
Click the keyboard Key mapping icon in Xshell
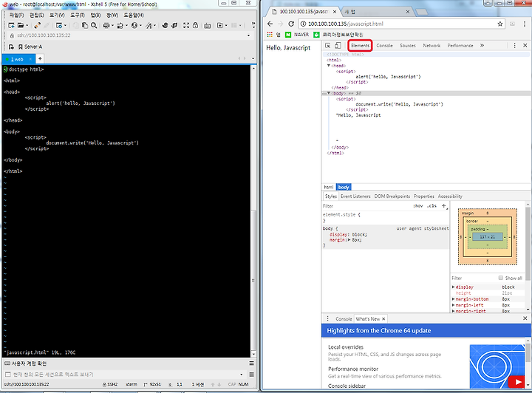(208, 25)
